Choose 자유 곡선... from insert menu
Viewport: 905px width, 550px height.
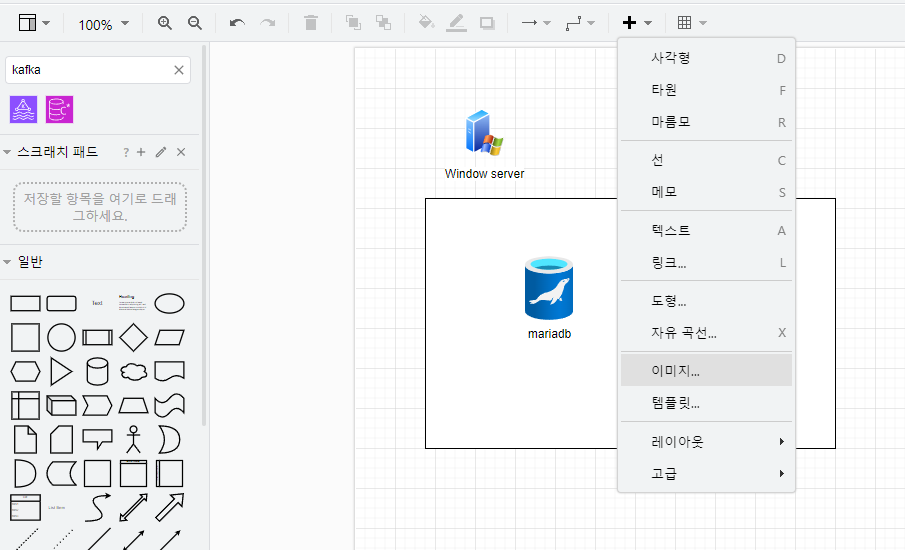(706, 332)
